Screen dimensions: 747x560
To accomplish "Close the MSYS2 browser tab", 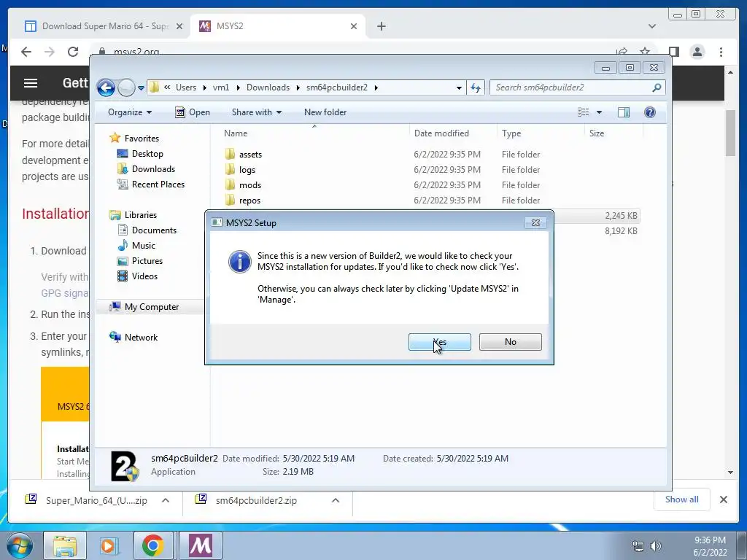I will point(354,26).
